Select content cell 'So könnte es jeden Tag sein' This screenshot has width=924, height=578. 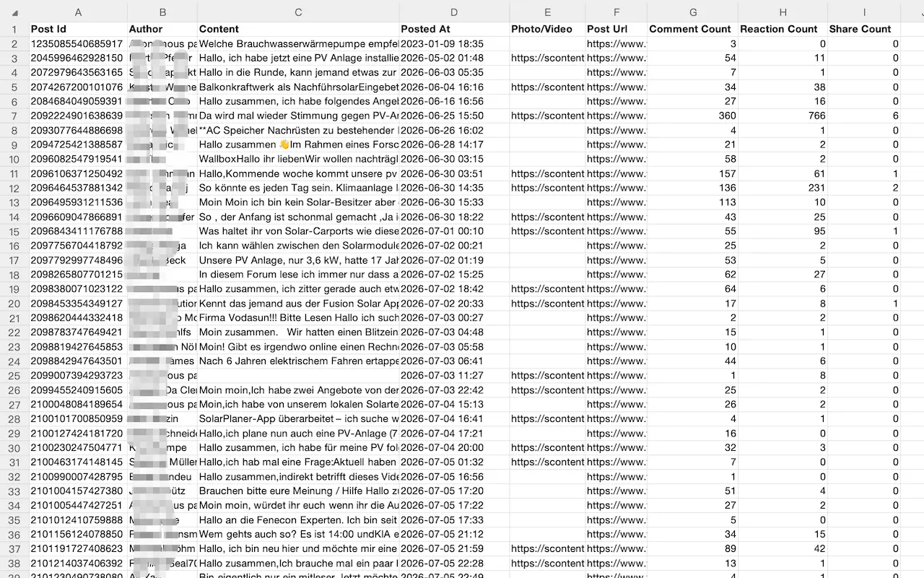298,188
